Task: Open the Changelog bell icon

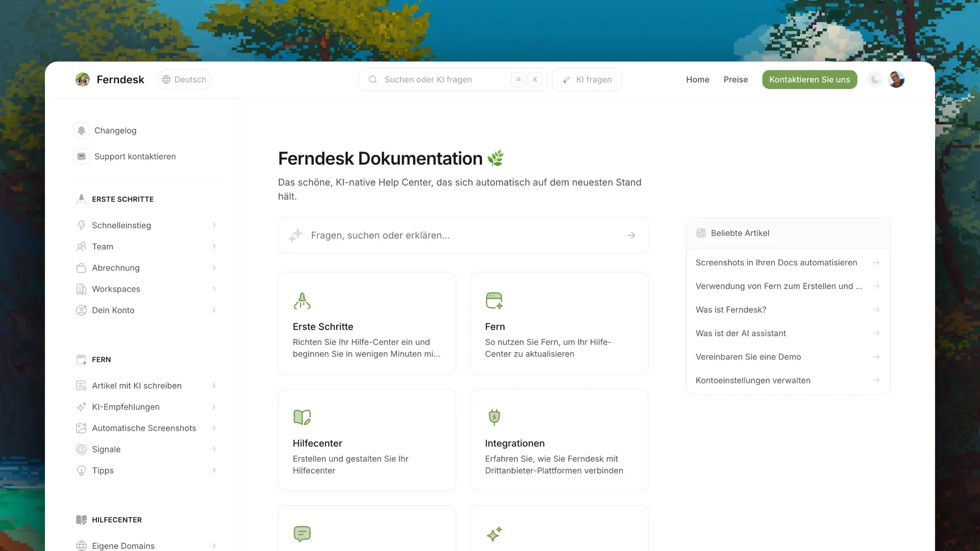Action: click(81, 130)
